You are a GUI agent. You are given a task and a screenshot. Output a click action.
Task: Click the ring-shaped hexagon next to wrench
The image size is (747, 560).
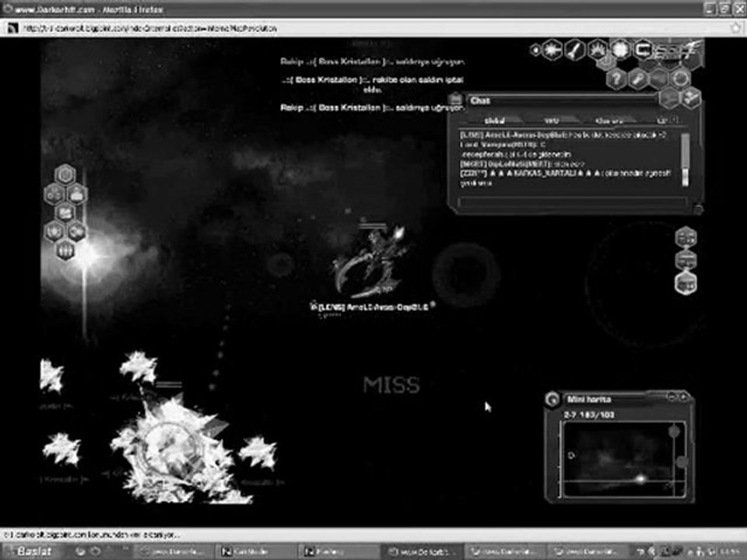pos(680,78)
